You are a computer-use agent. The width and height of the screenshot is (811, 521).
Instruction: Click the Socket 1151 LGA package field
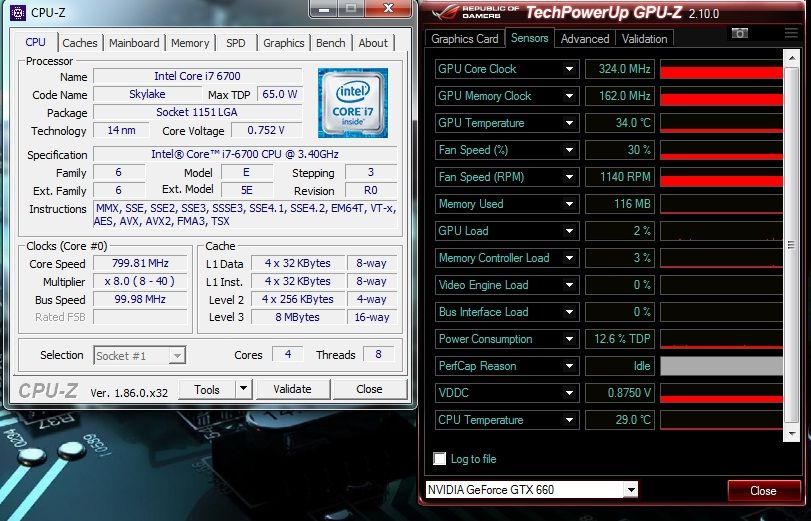coord(197,112)
